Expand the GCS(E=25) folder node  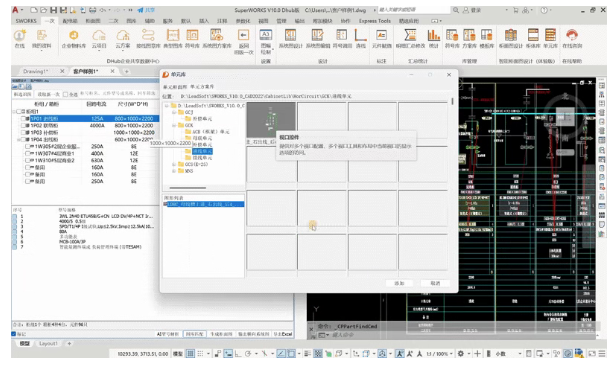(174, 165)
